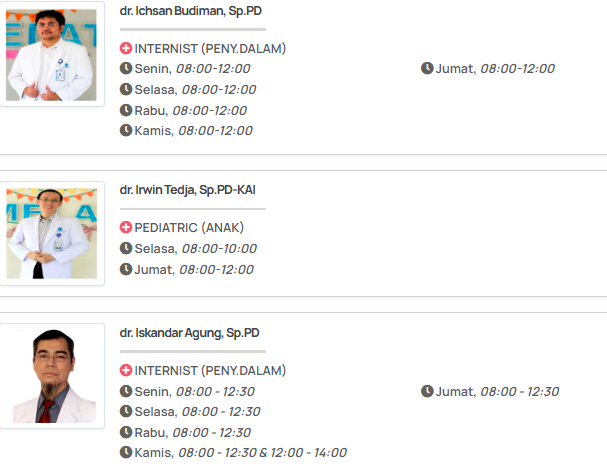Click the red plus icon beside INTERNIST for Iskandar Agung
The image size is (607, 476).
click(126, 371)
